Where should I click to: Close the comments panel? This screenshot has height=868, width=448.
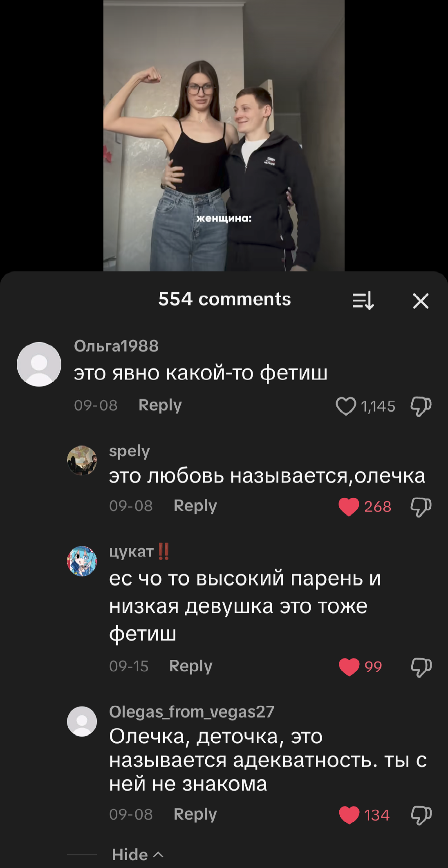tap(421, 301)
